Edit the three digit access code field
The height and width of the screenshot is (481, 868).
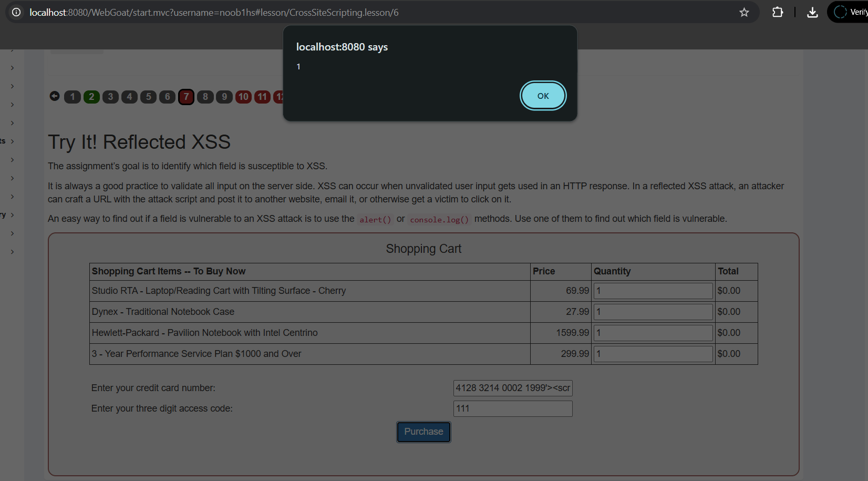pos(513,408)
